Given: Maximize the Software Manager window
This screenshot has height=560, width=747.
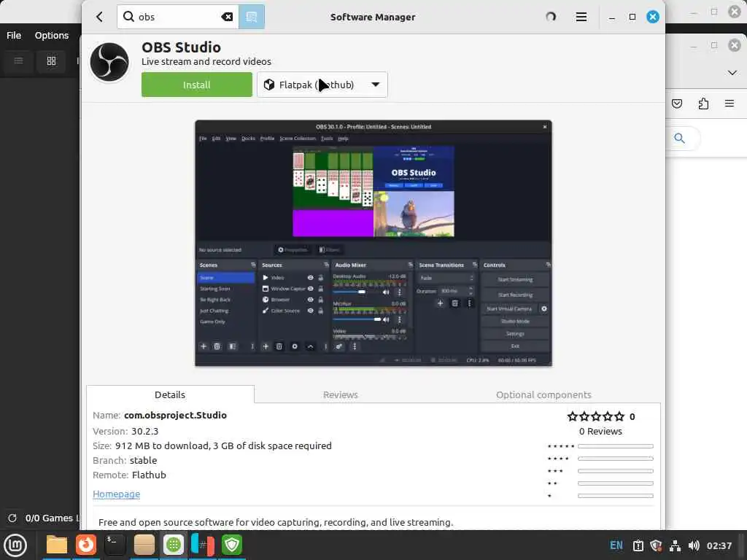Looking at the screenshot, I should [x=632, y=17].
